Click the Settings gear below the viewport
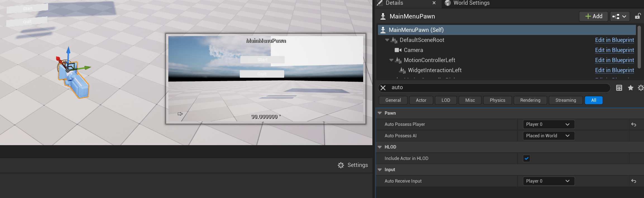The width and height of the screenshot is (644, 198). point(341,165)
